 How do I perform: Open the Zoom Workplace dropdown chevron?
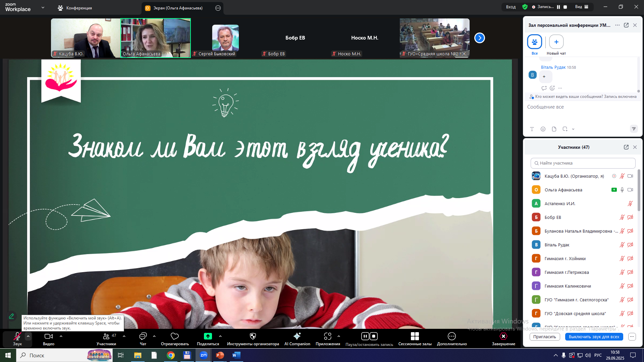pyautogui.click(x=43, y=7)
